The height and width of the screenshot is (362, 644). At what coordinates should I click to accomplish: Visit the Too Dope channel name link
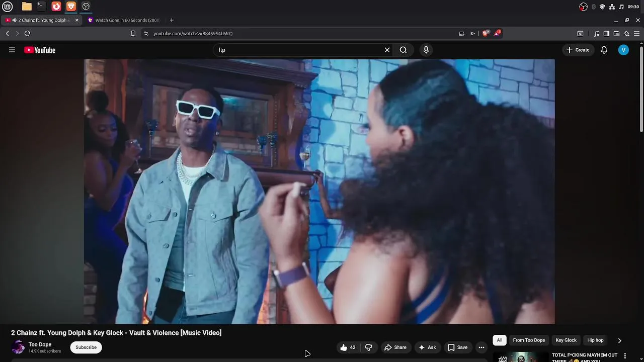40,344
